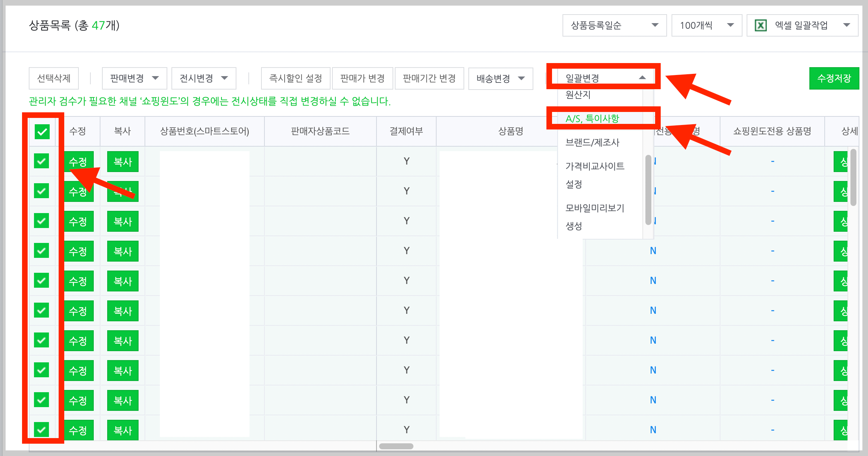Choose 브랜드/제조사 from the menu

click(592, 143)
